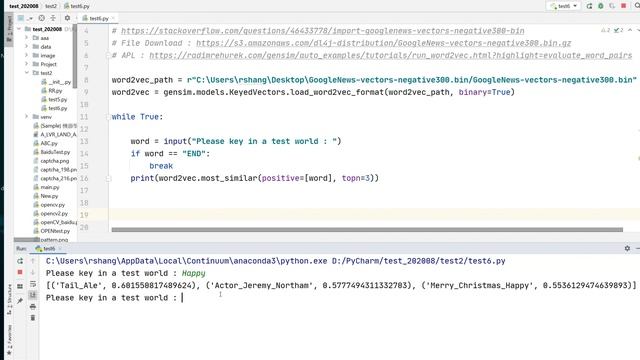This screenshot has width=640, height=360.
Task: Click the editor horizontal scrollbar
Action: point(367,230)
